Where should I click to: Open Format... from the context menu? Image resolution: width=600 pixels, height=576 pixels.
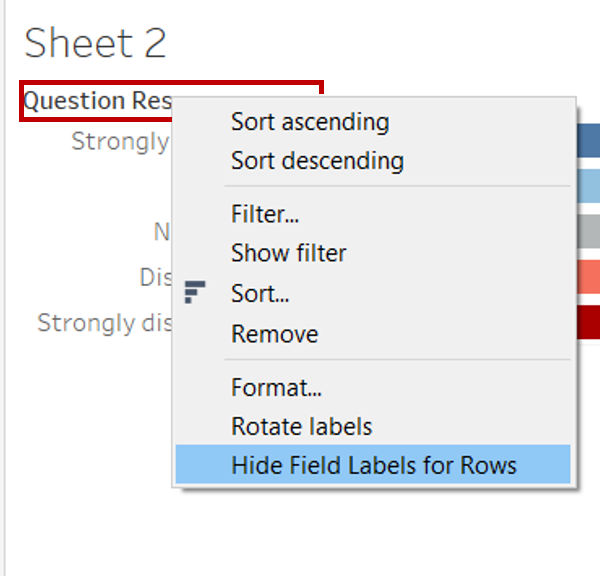(x=276, y=387)
